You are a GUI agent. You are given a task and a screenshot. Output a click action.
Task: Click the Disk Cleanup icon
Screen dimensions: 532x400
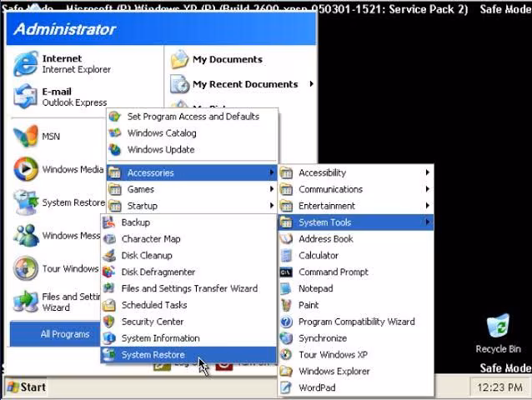[109, 255]
